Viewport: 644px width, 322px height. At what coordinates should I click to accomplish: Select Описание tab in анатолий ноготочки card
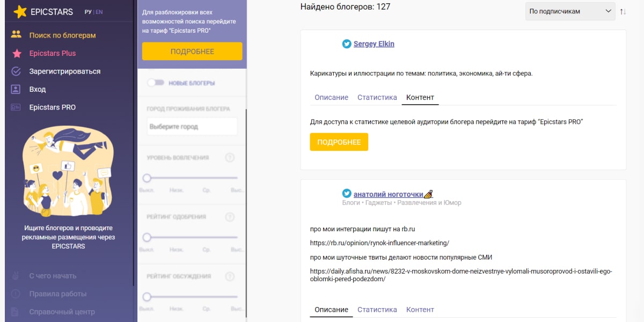[x=331, y=310]
